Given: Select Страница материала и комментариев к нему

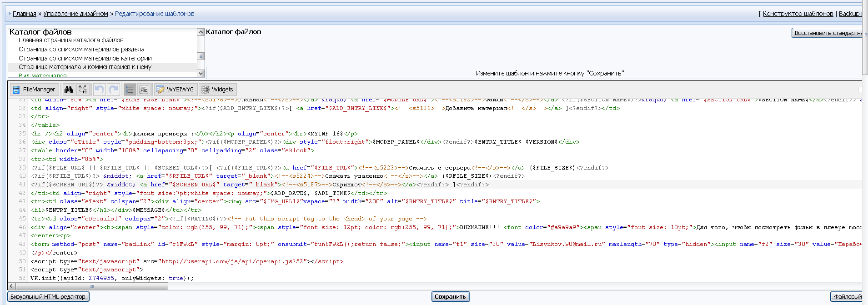Looking at the screenshot, I should (x=85, y=67).
